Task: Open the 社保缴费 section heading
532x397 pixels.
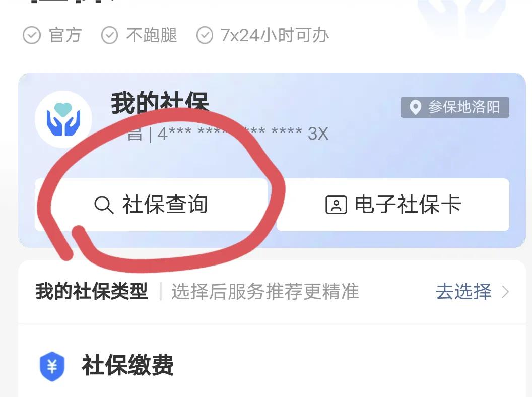Action: coord(127,365)
